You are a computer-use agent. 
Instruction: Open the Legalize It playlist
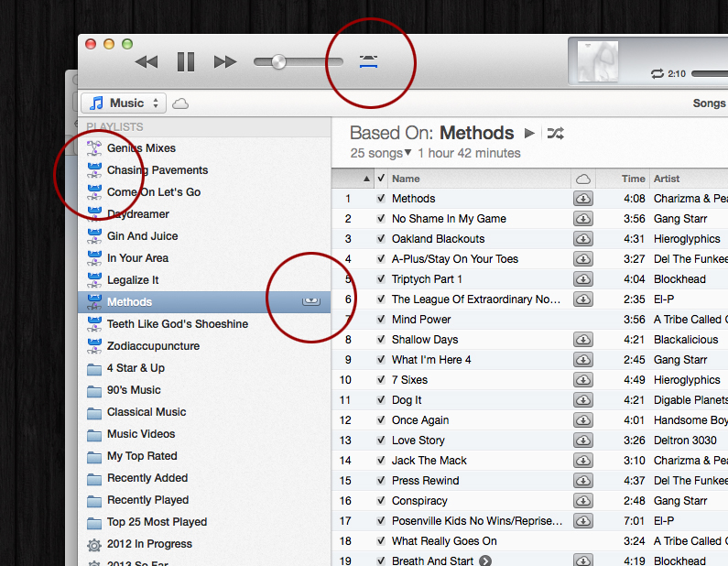[204, 280]
